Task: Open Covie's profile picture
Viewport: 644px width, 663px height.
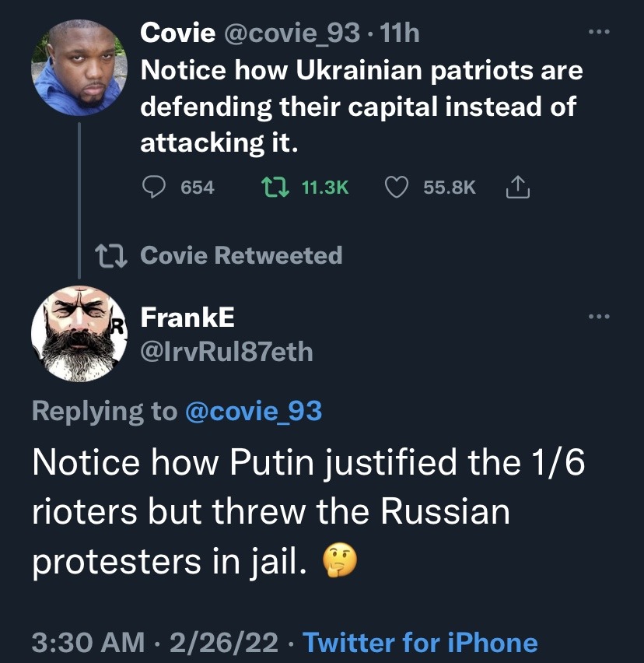Action: pyautogui.click(x=80, y=67)
